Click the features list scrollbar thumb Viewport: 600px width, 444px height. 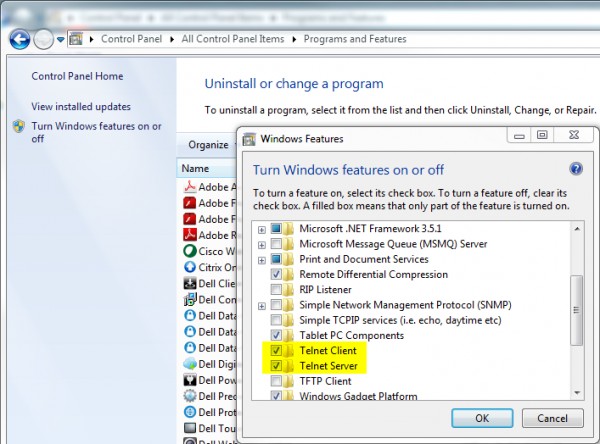(x=576, y=310)
